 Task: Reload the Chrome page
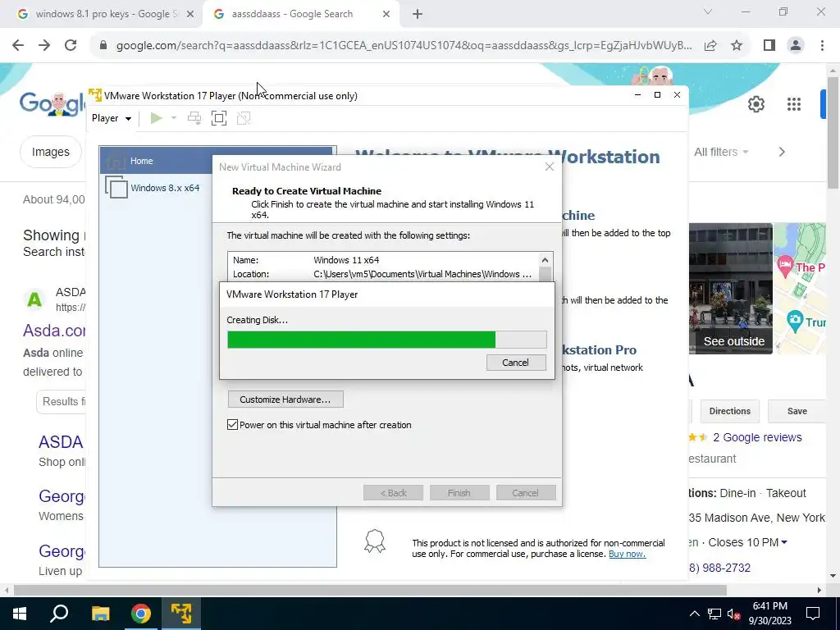pyautogui.click(x=71, y=46)
